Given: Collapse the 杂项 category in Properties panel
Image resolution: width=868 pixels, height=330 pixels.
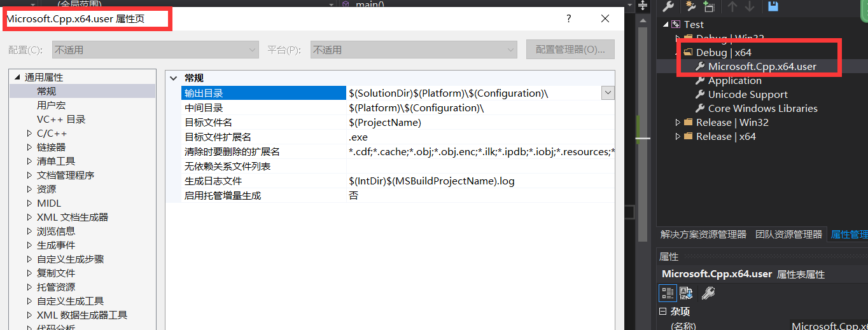Looking at the screenshot, I should [x=662, y=312].
